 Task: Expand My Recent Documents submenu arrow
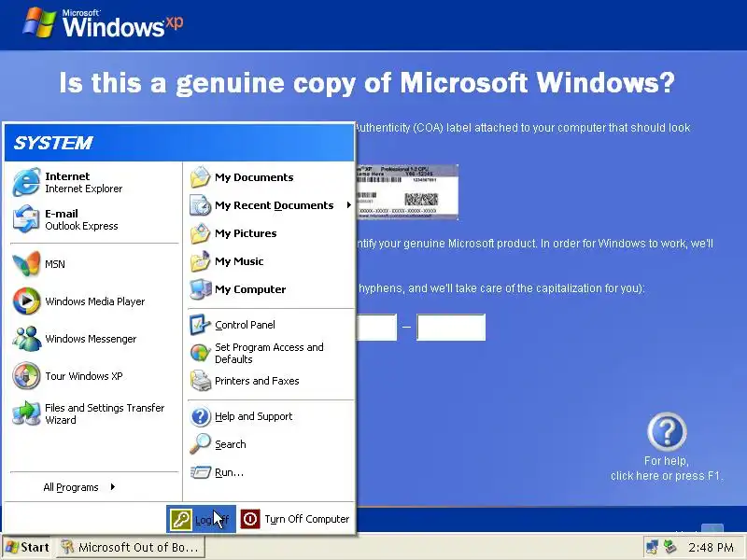pos(348,205)
